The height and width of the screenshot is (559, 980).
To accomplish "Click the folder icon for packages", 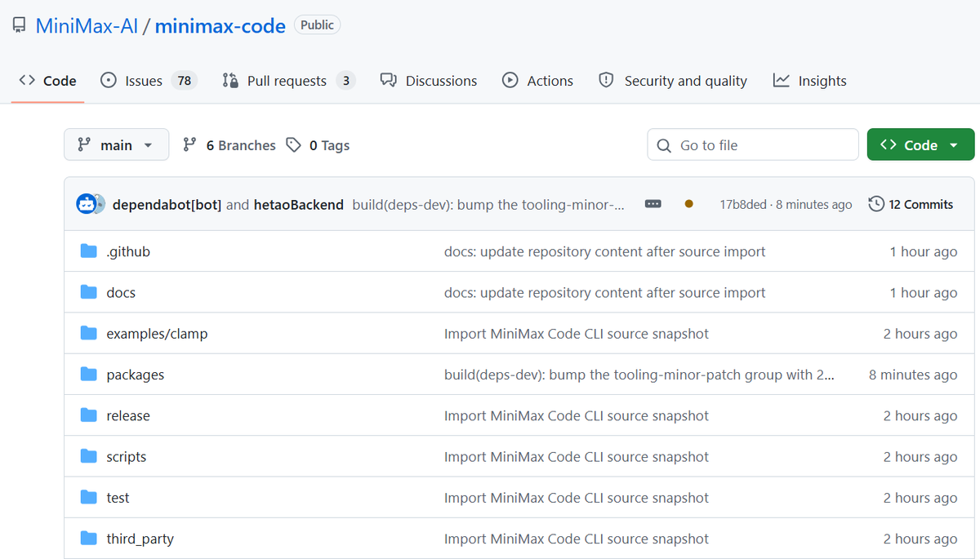I will 89,374.
